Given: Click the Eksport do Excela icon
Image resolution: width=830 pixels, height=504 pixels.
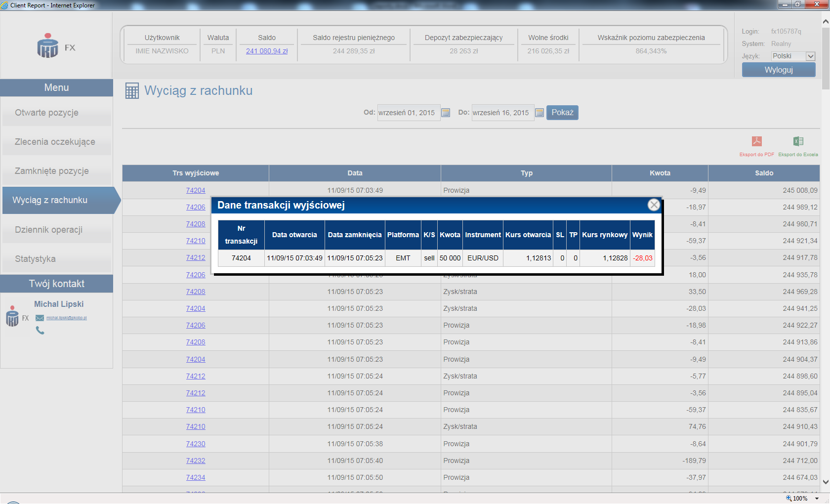Looking at the screenshot, I should click(x=798, y=141).
